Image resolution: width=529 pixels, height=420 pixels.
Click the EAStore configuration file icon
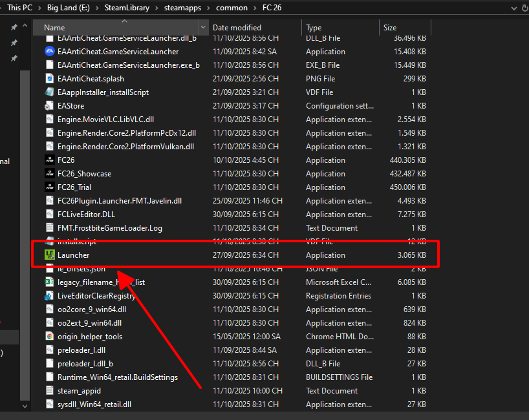pos(49,106)
